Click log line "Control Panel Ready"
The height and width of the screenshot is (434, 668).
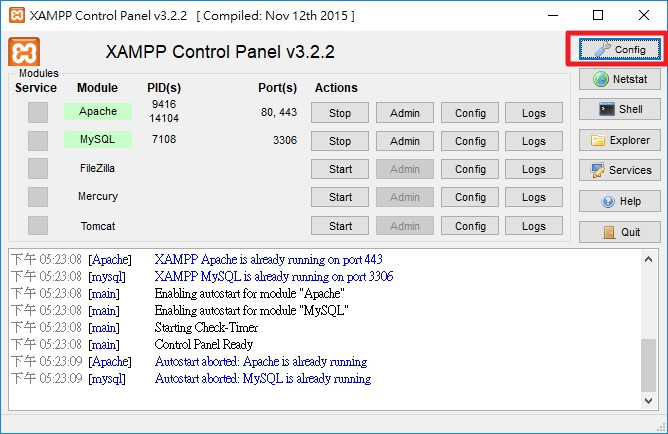click(204, 344)
